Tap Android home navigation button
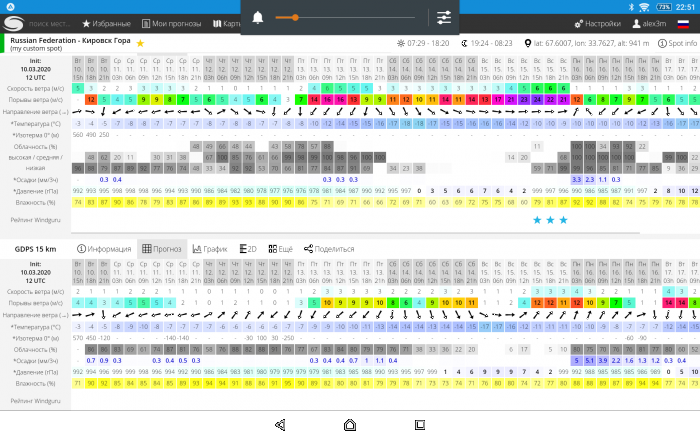This screenshot has height=437, width=700. coord(350,425)
